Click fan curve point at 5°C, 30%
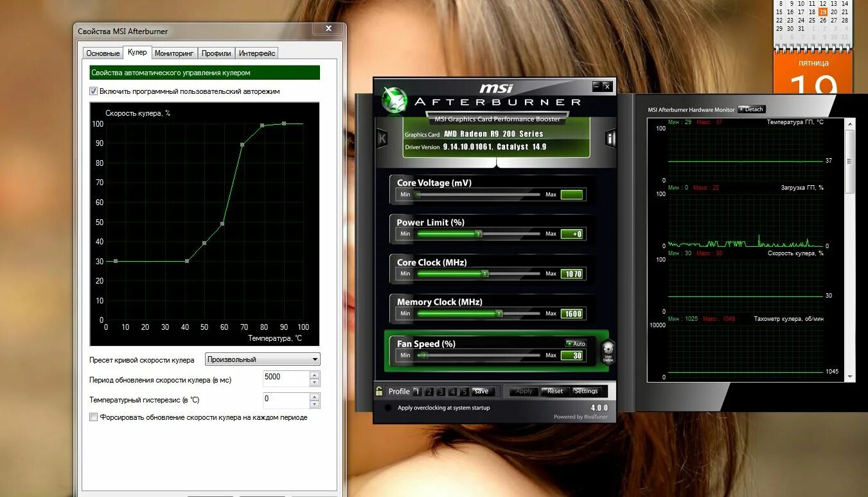868x497 pixels. pyautogui.click(x=116, y=261)
